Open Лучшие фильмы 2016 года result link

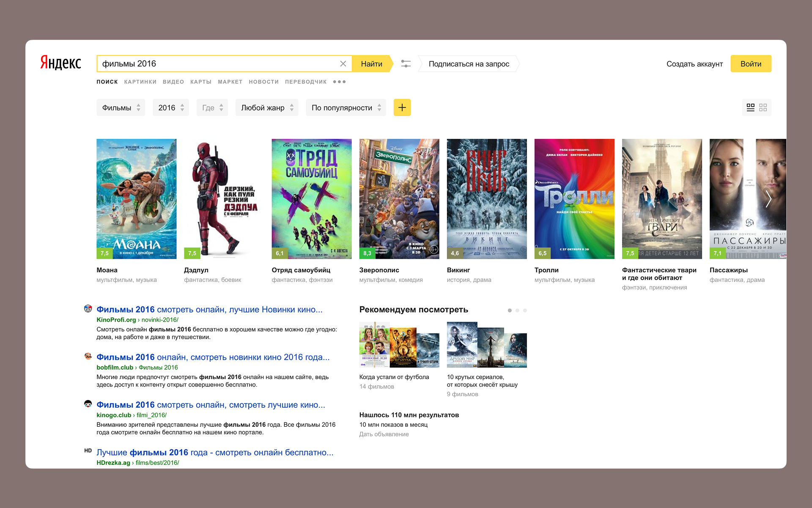[x=215, y=453]
